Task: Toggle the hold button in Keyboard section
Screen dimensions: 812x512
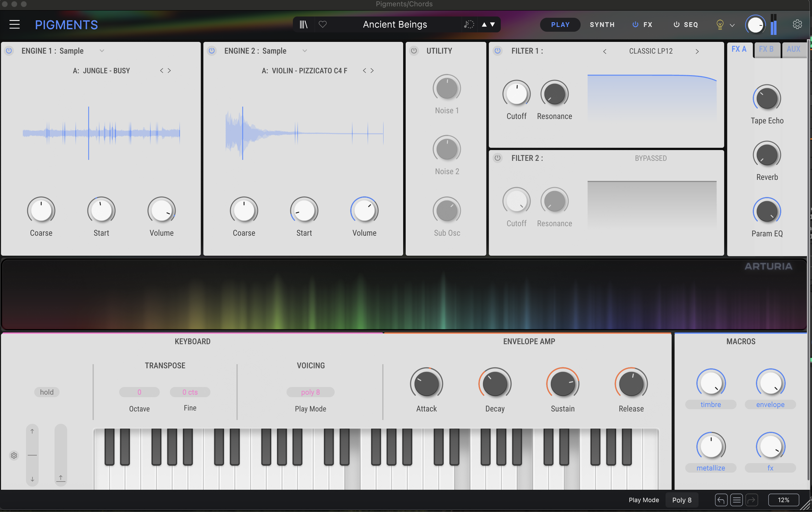Action: (47, 392)
